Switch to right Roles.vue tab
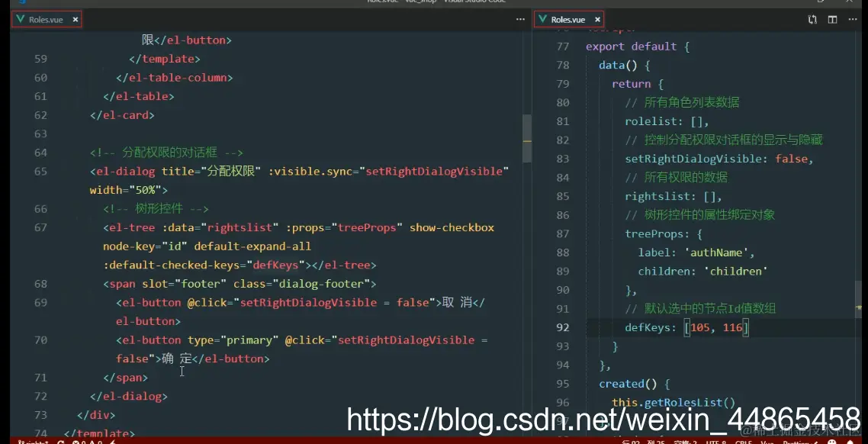The height and width of the screenshot is (444, 868). tap(568, 19)
